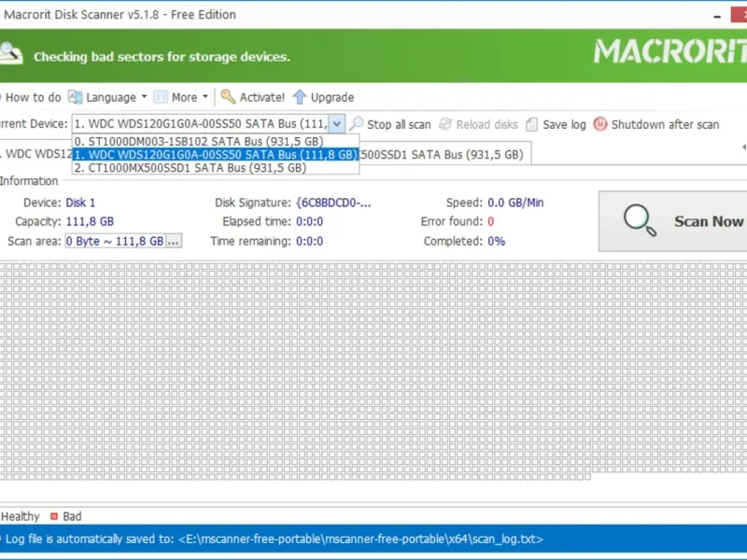Image resolution: width=747 pixels, height=560 pixels.
Task: Click the Activate! label
Action: 262,97
